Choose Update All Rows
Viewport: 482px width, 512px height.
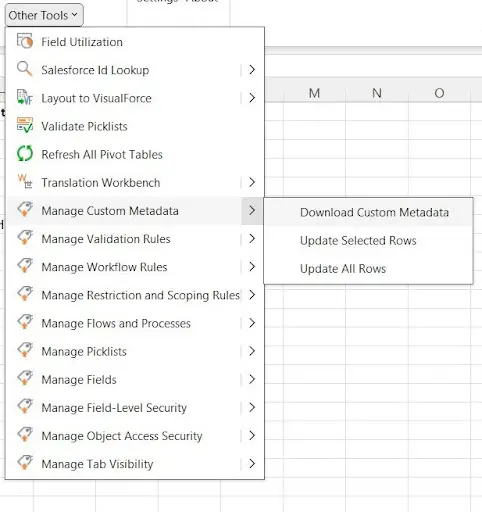[368, 269]
